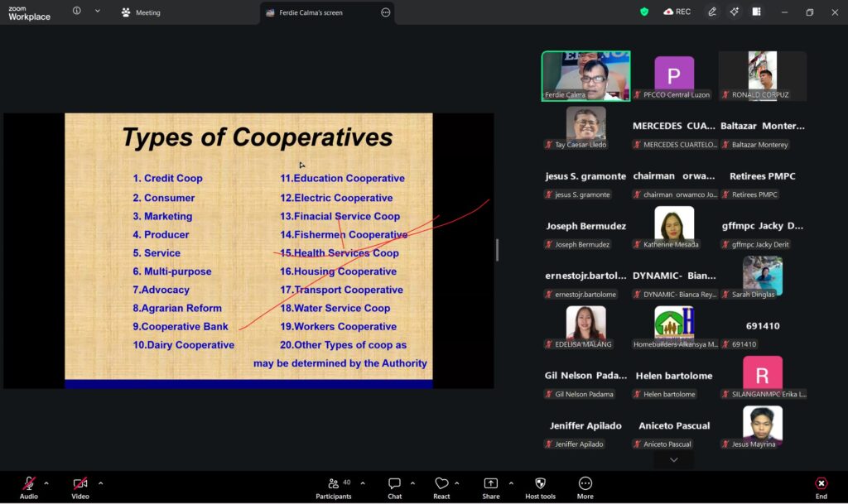Screen dimensions: 848x504
Task: Select the annotate pen icon
Action: click(711, 12)
